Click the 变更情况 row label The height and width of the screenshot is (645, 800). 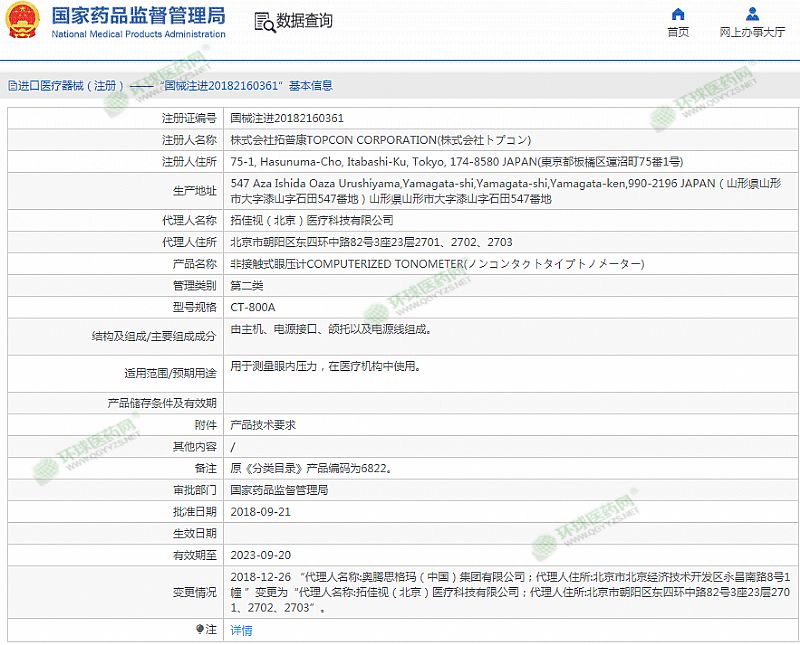(x=194, y=592)
